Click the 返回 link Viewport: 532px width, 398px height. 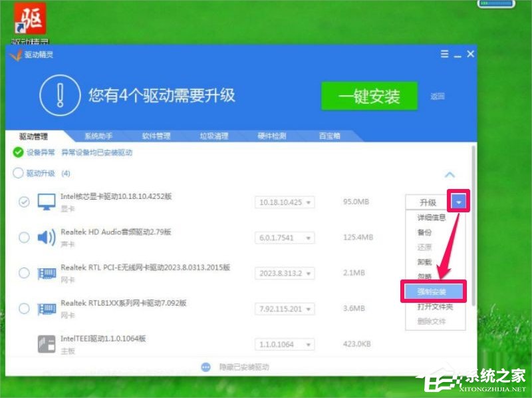tap(438, 95)
